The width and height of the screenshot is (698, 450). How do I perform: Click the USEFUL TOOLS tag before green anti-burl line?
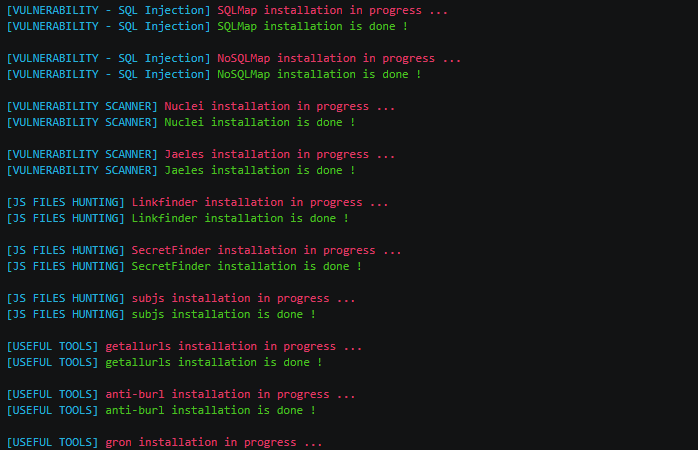[52, 411]
